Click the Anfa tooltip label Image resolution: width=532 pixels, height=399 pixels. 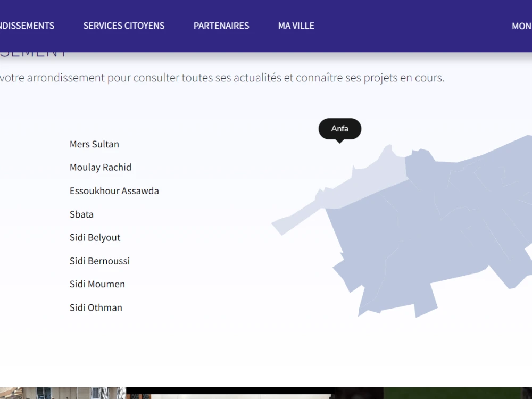click(x=339, y=129)
